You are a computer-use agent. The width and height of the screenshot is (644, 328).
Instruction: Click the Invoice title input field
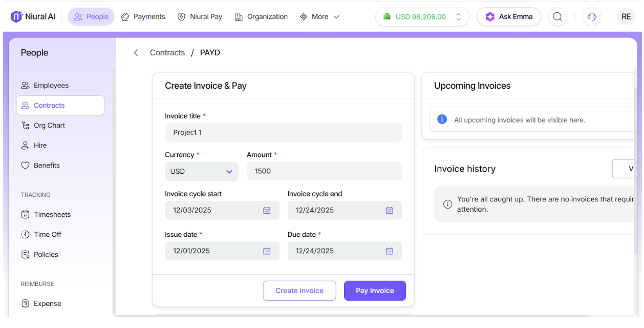click(x=283, y=132)
